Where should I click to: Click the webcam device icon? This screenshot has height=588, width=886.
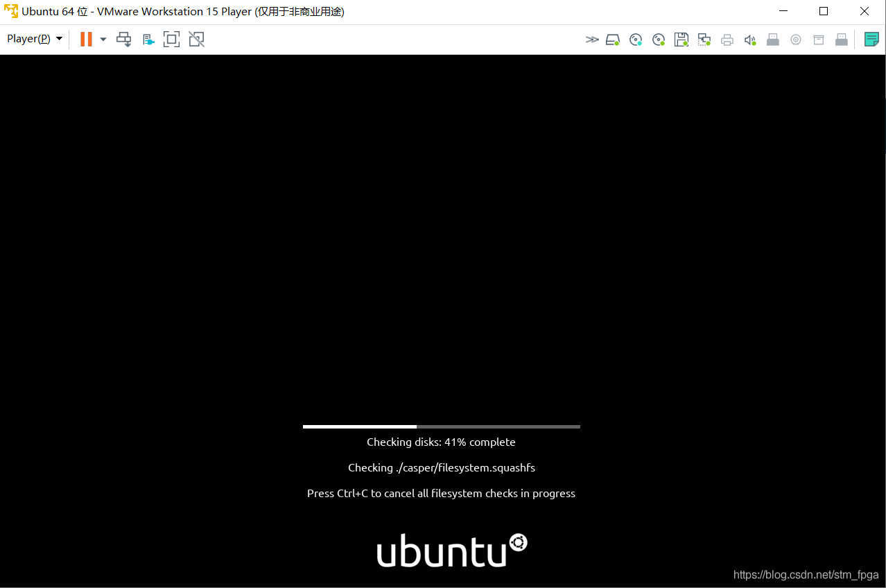point(795,39)
